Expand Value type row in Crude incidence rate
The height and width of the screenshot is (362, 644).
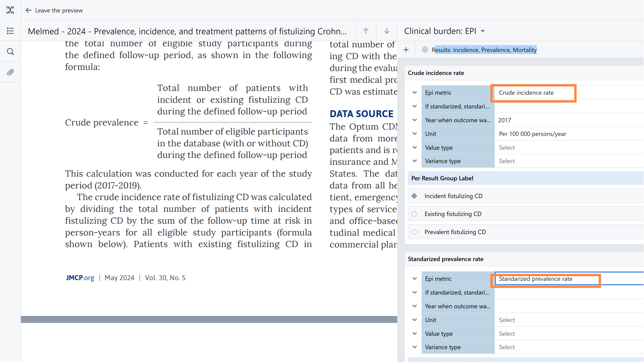[x=415, y=147]
